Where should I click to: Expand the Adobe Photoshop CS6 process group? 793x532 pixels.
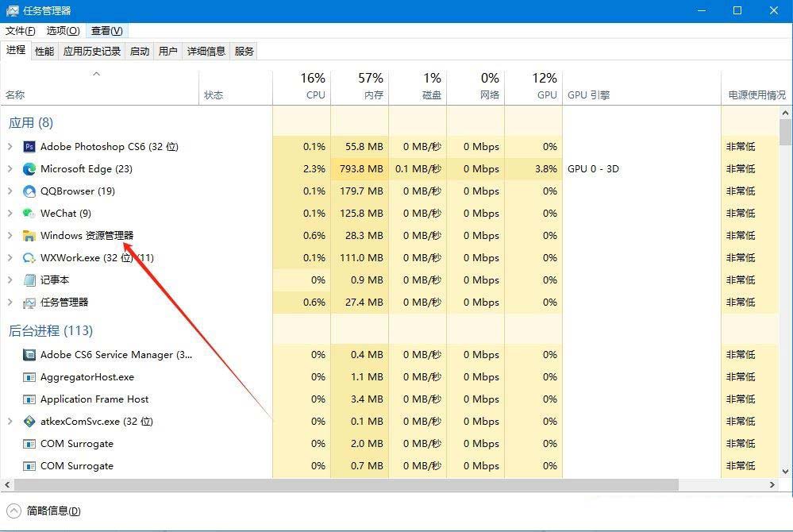coord(10,147)
